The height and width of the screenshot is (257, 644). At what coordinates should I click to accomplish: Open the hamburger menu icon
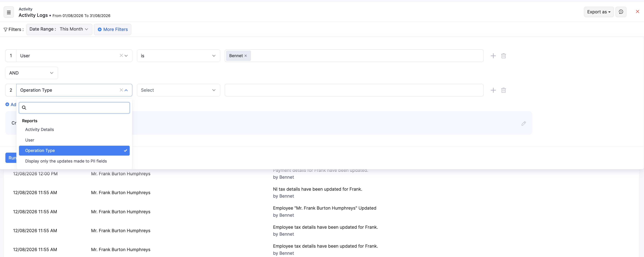(x=9, y=12)
